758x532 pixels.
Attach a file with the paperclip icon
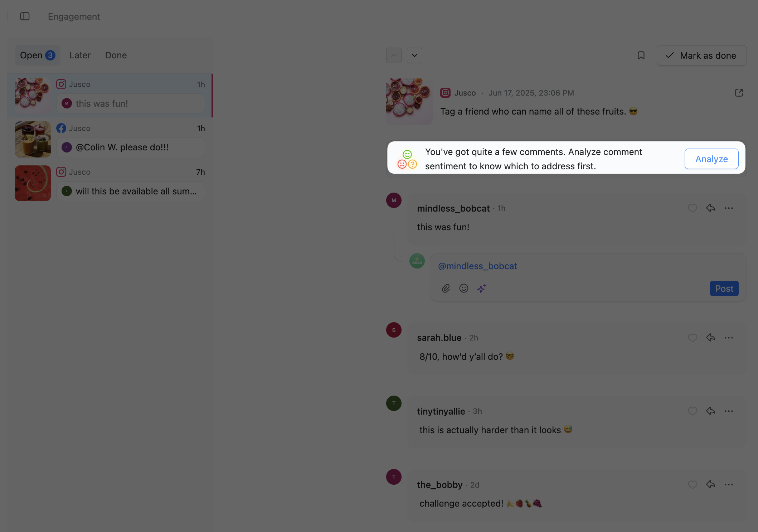tap(446, 289)
